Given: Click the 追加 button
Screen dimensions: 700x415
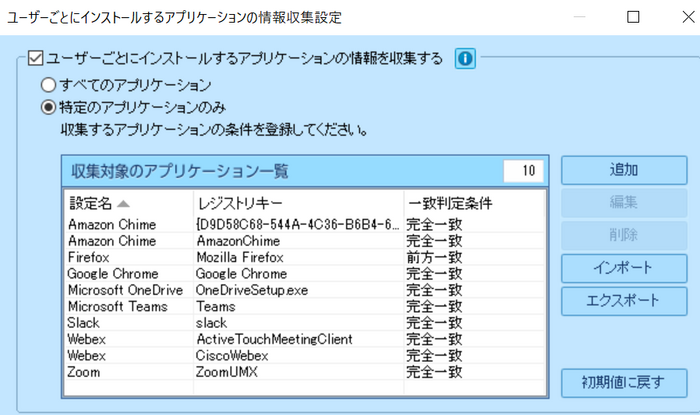Looking at the screenshot, I should (x=624, y=170).
